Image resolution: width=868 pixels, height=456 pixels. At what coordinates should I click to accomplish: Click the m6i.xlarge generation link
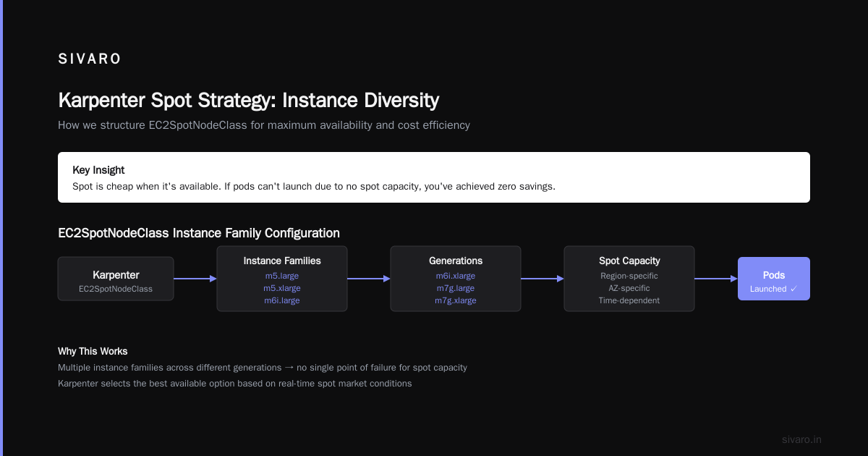456,276
